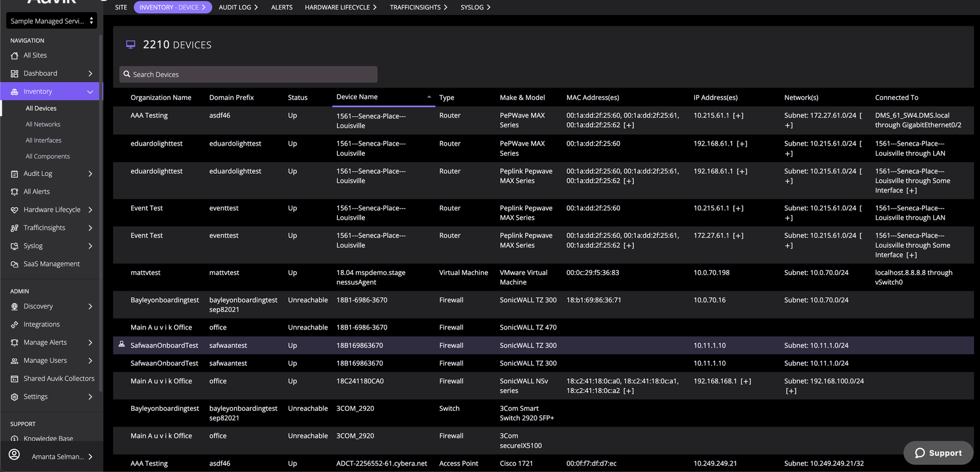Expand the Manage Alerts submenu chevron
The width and height of the screenshot is (980, 472).
[x=90, y=343]
